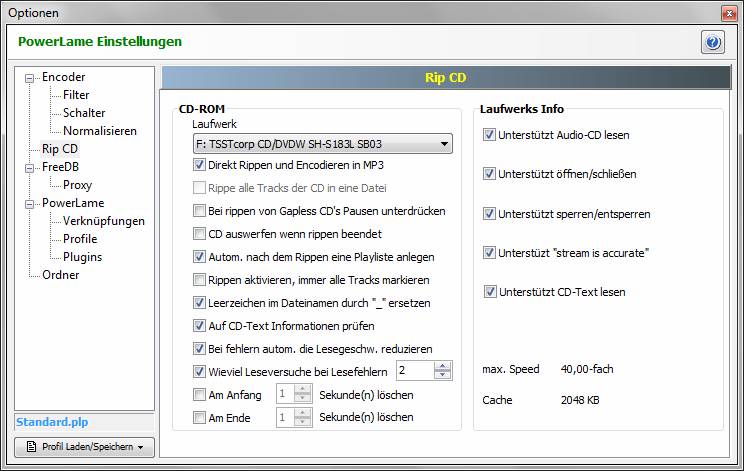Toggle Auf CD-Text Informationen prüfen checkbox

click(x=200, y=326)
